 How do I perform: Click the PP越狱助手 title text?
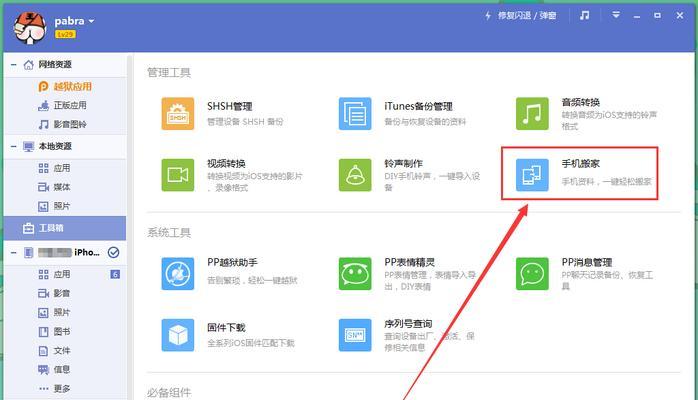(232, 263)
